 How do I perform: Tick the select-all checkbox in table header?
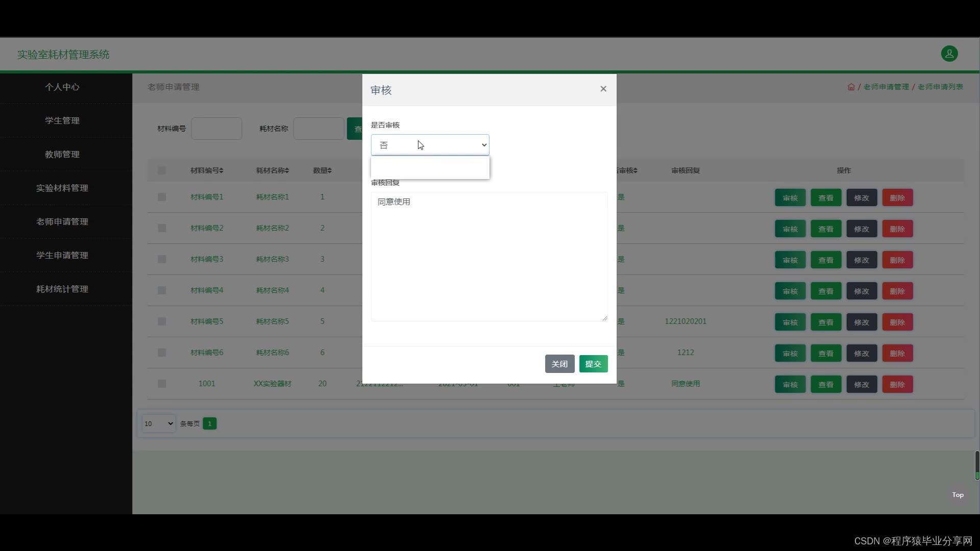[162, 170]
